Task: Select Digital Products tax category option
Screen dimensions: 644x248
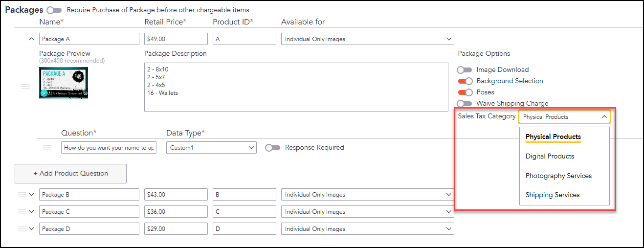Action: tap(550, 157)
